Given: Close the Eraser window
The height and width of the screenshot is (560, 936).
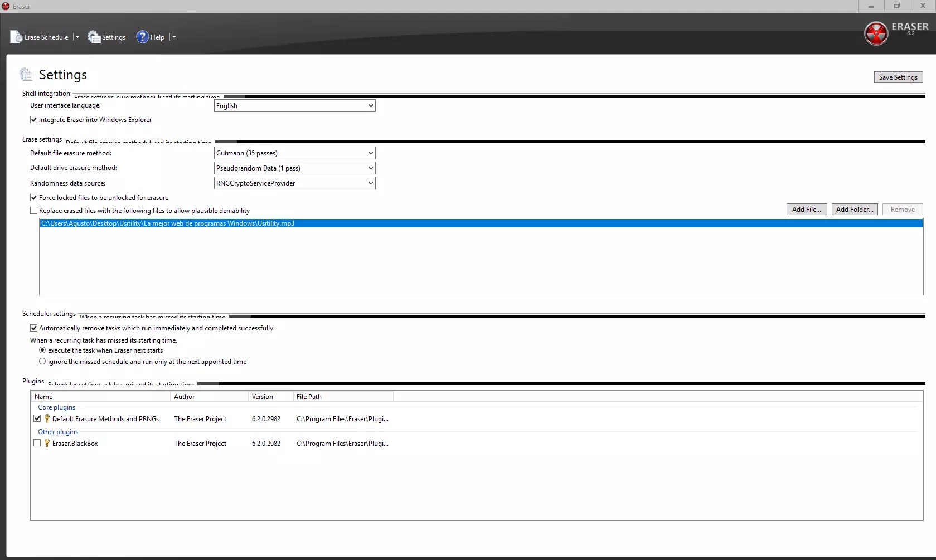Looking at the screenshot, I should coord(923,6).
